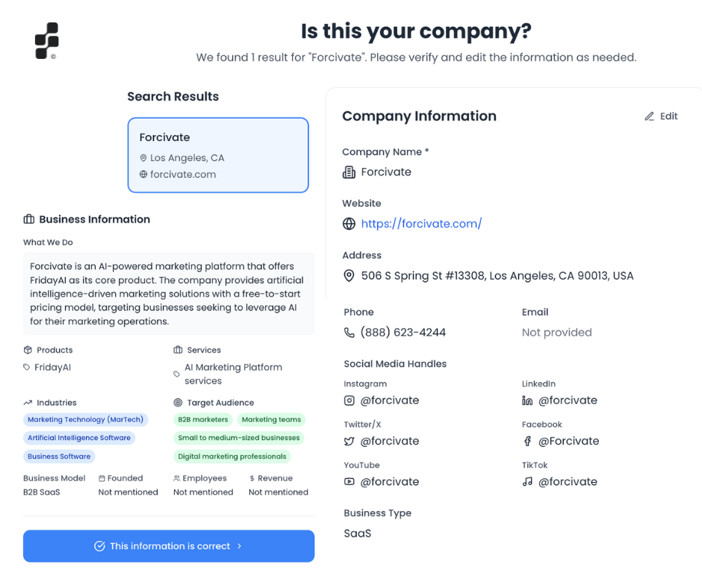Screen dimensions: 702x588
Task: Click the map pin icon beside the address
Action: pos(349,276)
